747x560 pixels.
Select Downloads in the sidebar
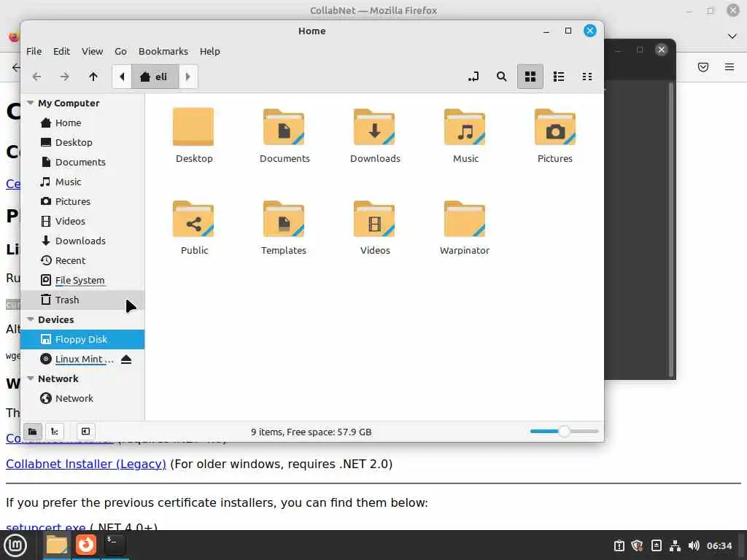pyautogui.click(x=82, y=241)
